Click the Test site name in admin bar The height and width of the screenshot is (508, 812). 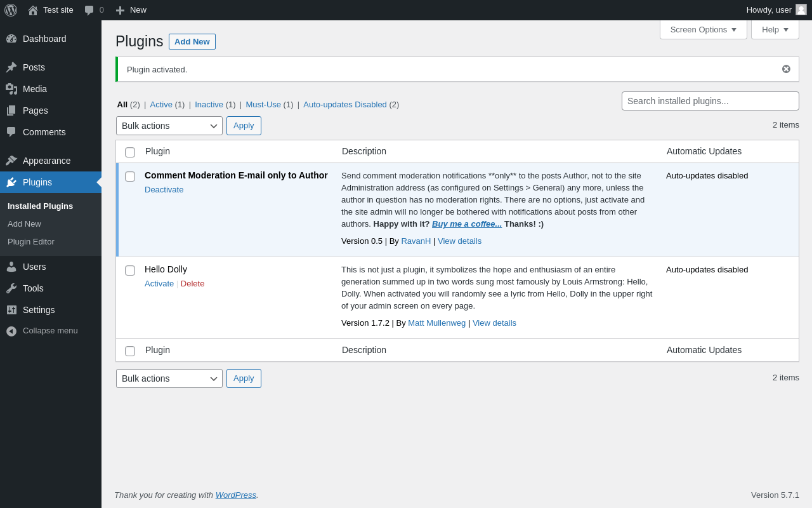pyautogui.click(x=58, y=10)
